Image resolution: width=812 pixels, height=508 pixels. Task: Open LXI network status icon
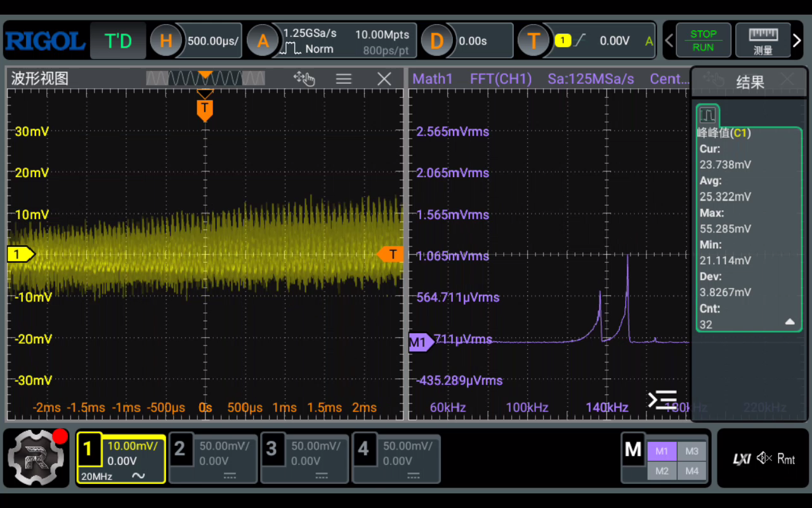click(742, 458)
